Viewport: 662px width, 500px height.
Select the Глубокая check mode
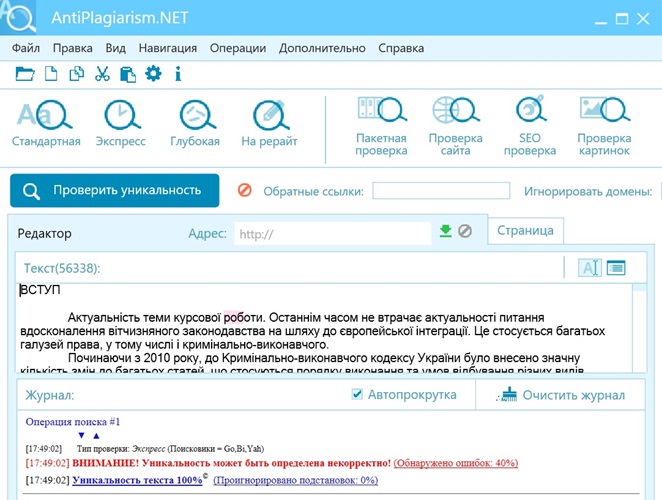click(195, 123)
